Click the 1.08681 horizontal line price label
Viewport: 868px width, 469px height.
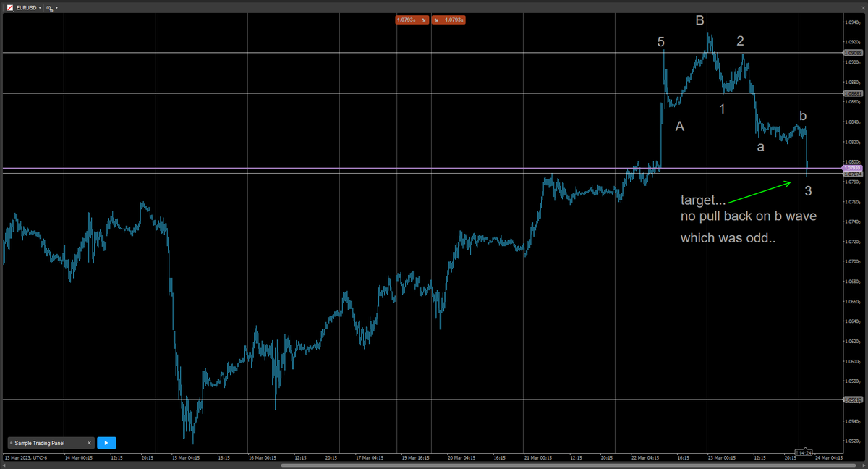(854, 93)
